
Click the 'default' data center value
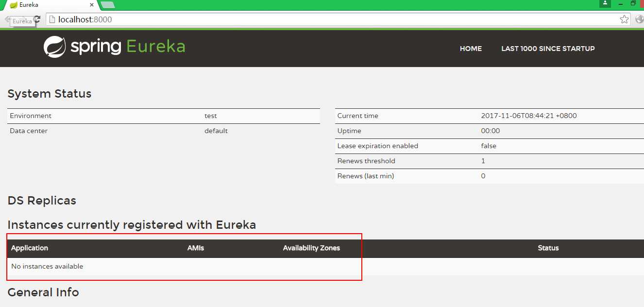[216, 131]
